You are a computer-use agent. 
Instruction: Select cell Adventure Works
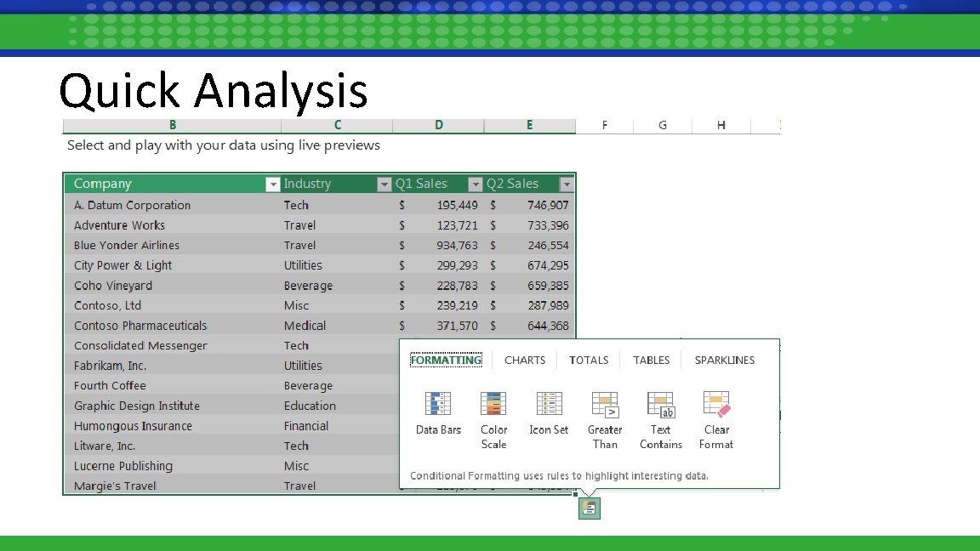[x=173, y=224]
